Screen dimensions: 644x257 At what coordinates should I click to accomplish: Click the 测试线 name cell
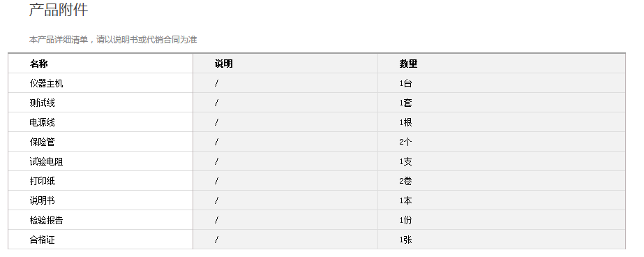coord(100,103)
